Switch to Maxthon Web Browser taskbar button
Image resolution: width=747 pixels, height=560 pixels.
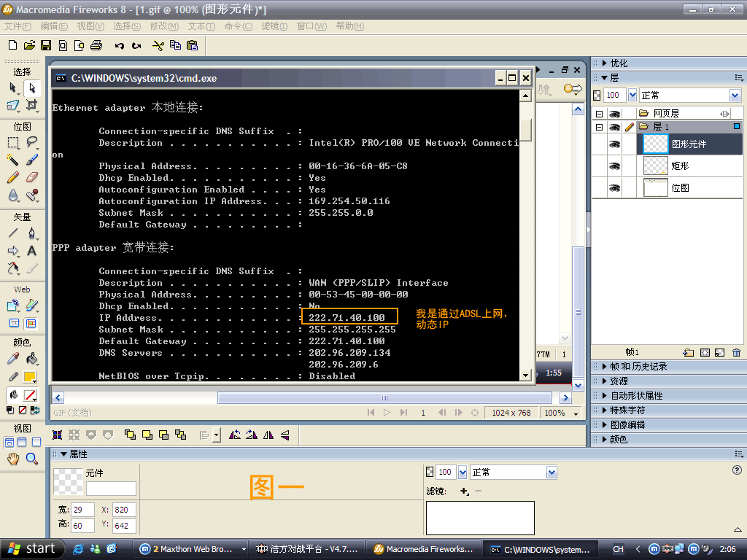click(x=193, y=549)
